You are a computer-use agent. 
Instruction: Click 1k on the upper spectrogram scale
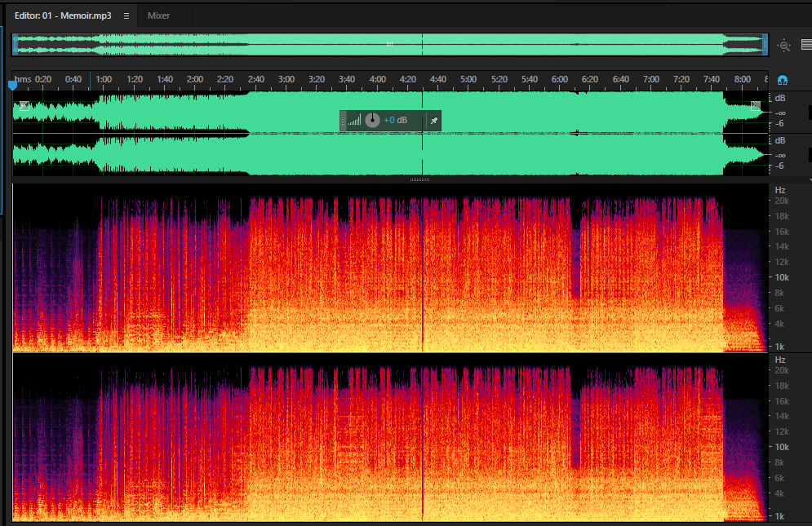click(779, 347)
